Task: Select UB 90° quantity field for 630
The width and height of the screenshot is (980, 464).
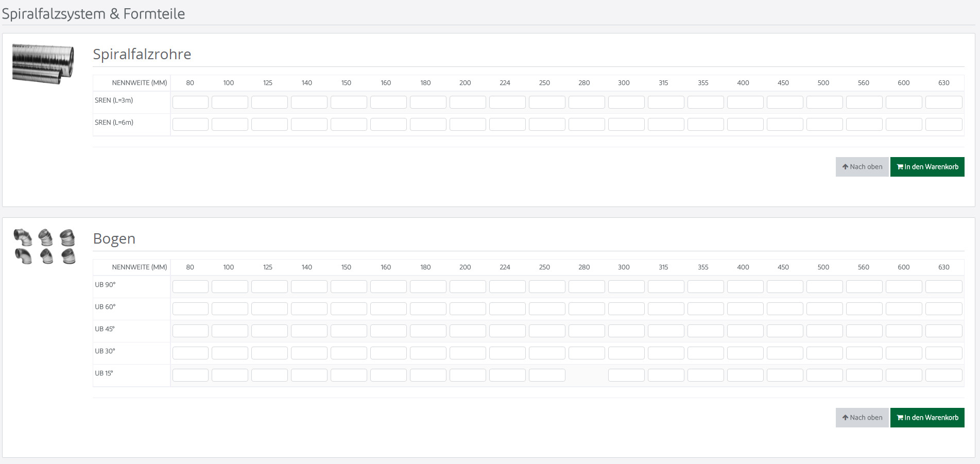Action: pyautogui.click(x=944, y=286)
